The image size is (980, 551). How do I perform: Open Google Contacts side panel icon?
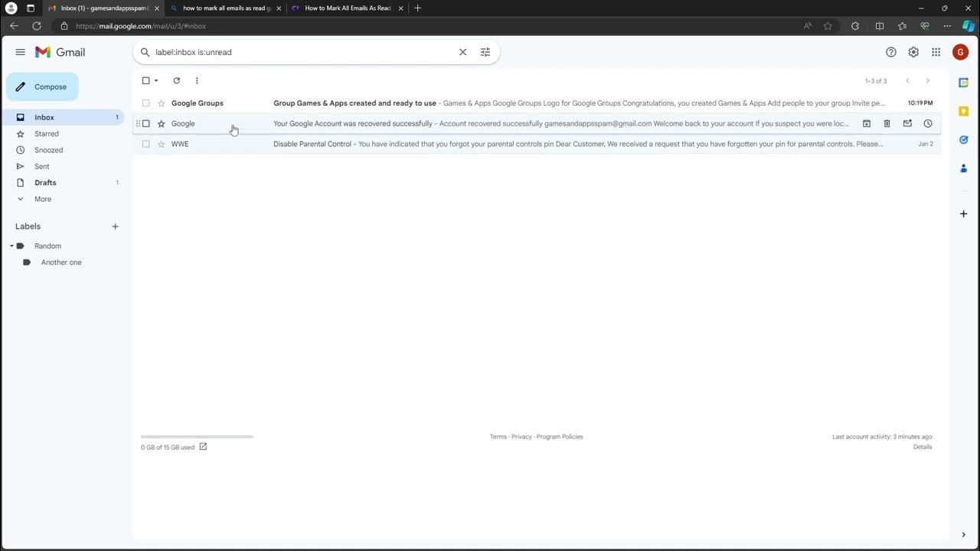[x=964, y=168]
